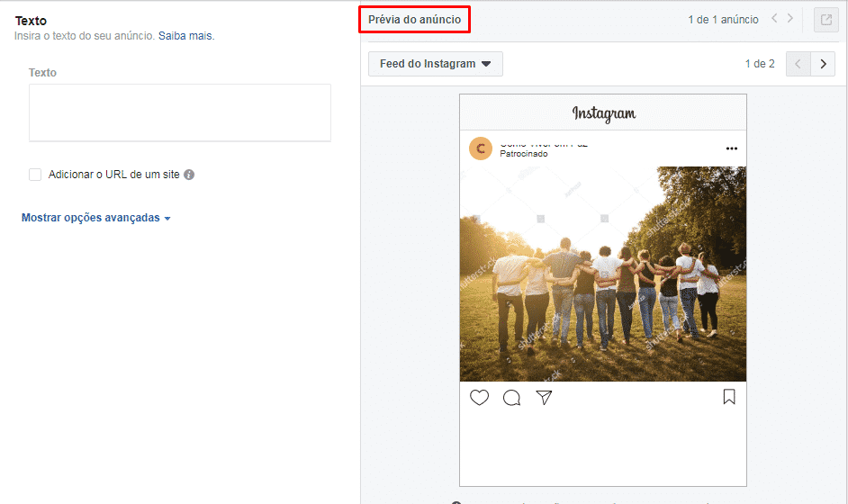Show previous preview placement arrow button
The height and width of the screenshot is (504, 848).
coord(798,64)
